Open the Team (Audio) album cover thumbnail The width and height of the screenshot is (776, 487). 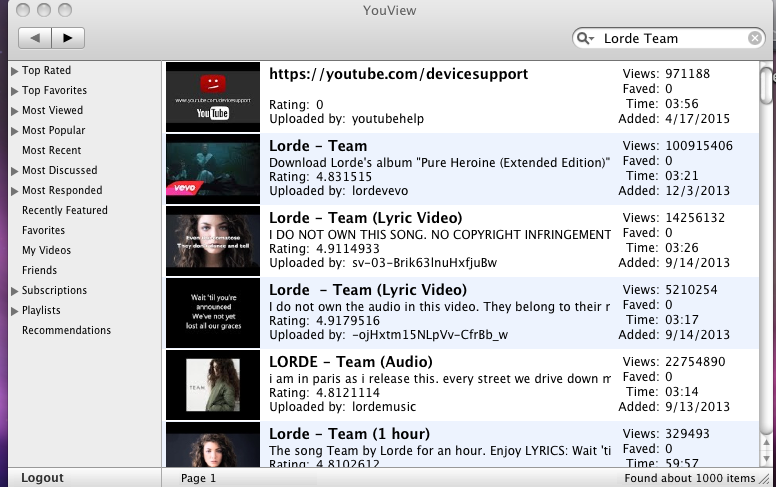213,385
